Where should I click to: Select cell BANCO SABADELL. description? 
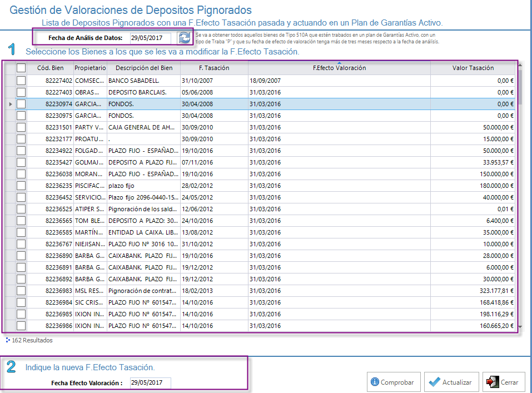pos(144,81)
